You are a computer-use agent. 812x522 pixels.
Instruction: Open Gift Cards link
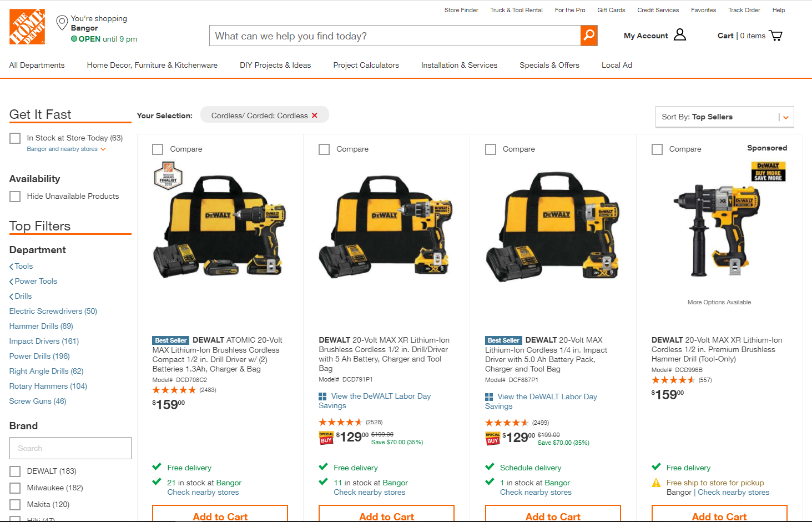(x=611, y=10)
